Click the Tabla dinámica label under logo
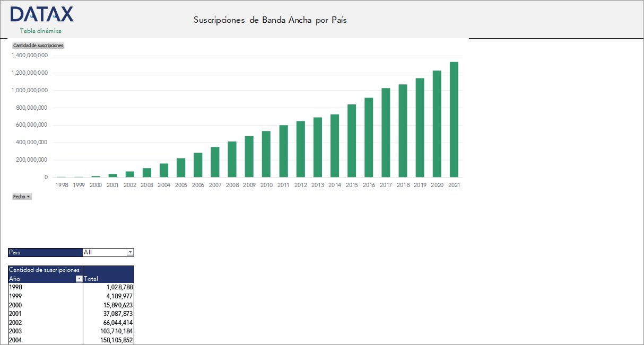Screen dimensions: 644x345 pyautogui.click(x=41, y=31)
